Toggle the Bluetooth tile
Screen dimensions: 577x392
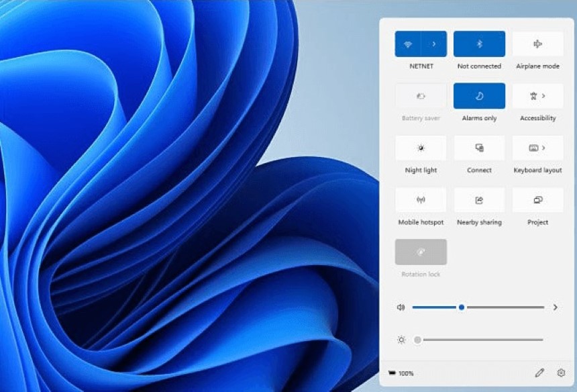tap(479, 44)
